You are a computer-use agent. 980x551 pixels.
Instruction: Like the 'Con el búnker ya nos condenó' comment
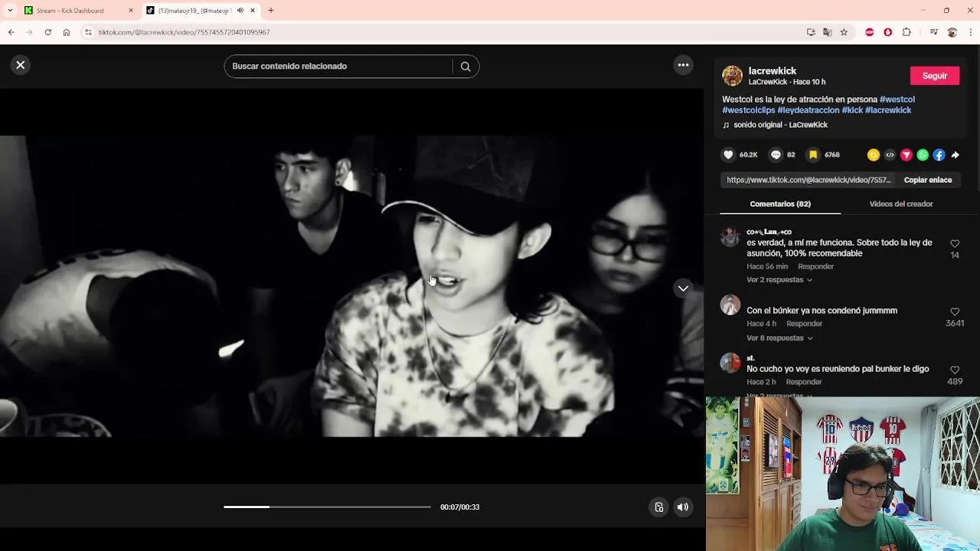pos(955,312)
